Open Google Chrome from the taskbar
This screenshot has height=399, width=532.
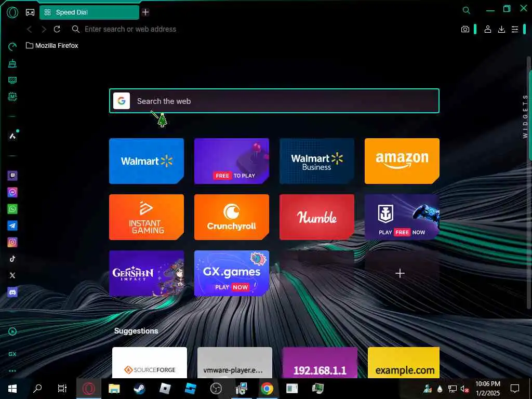pyautogui.click(x=267, y=389)
